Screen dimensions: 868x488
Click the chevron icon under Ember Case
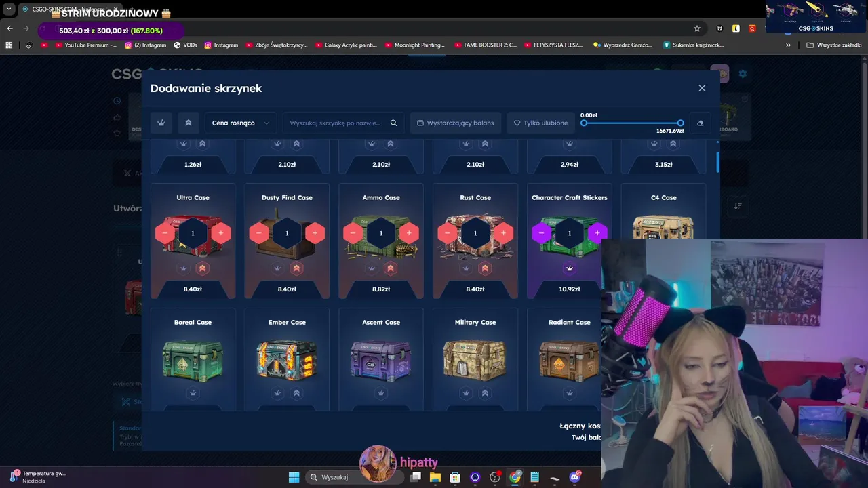[296, 393]
